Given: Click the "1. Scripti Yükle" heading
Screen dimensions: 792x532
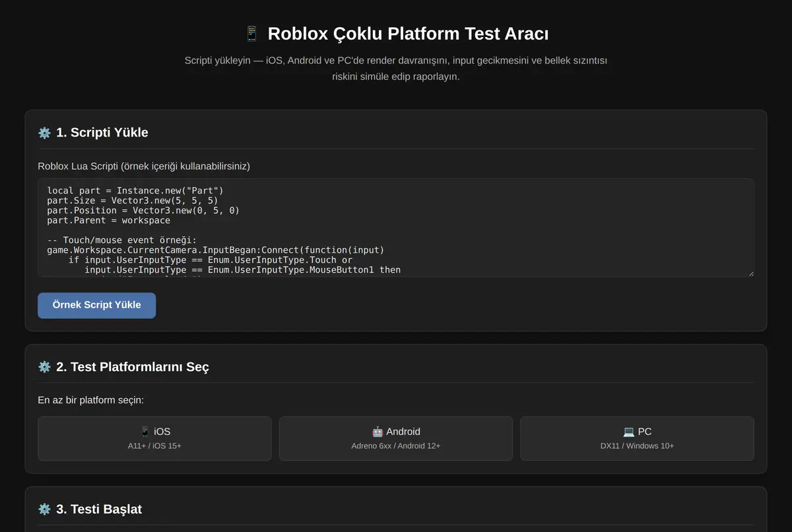Looking at the screenshot, I should pyautogui.click(x=102, y=133).
